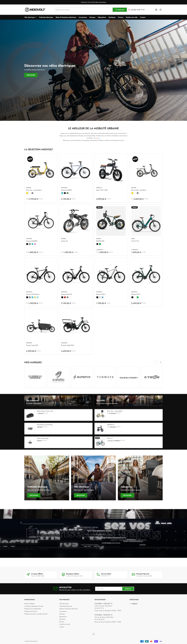
Task: Open the NAMI Electric brand logo
Action: tap(58, 377)
